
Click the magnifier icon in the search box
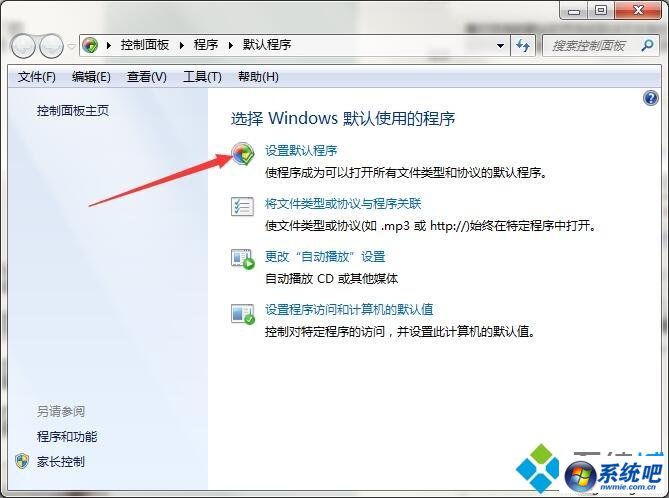pyautogui.click(x=647, y=45)
